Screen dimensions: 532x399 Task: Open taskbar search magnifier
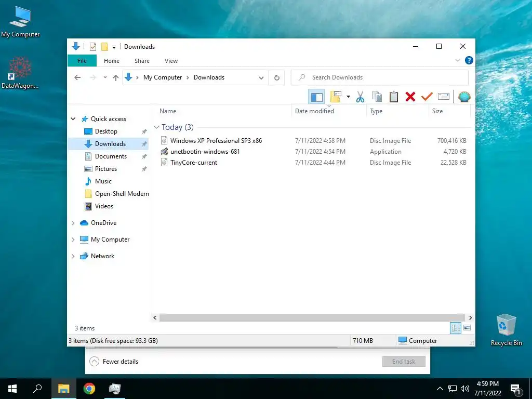coord(37,389)
